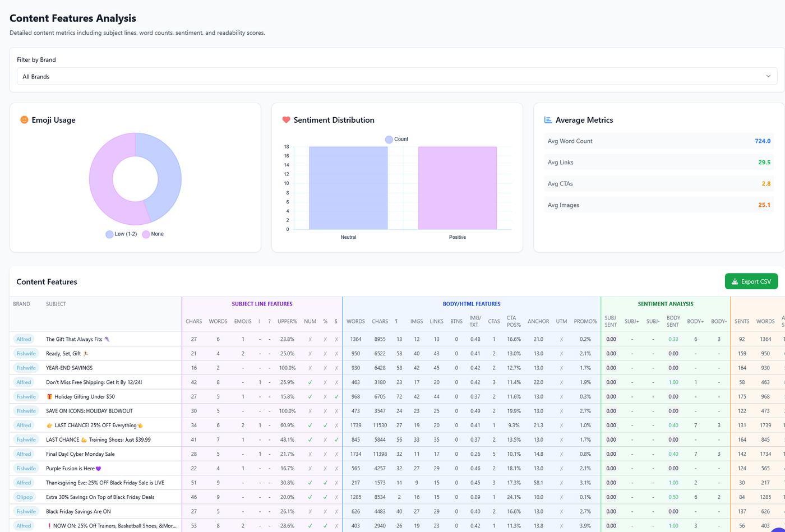Image resolution: width=785 pixels, height=532 pixels.
Task: Click Alfred badge in 'Final Day! Cyber Monday Sale' row
Action: click(24, 454)
